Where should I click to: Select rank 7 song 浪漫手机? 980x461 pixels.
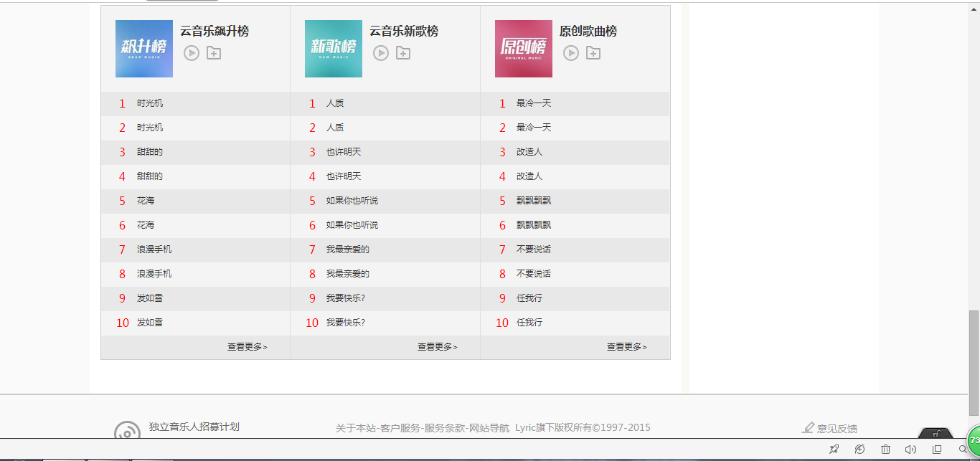pos(154,249)
